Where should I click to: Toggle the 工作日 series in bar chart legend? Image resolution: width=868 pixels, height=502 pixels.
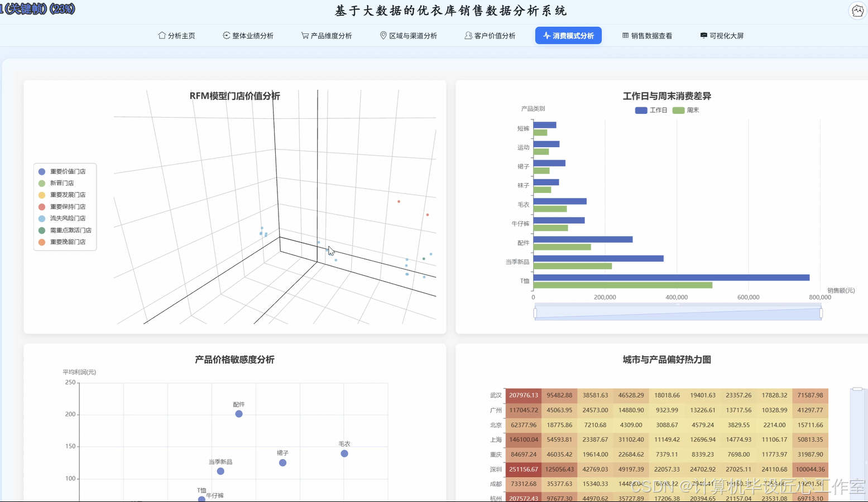click(x=651, y=110)
